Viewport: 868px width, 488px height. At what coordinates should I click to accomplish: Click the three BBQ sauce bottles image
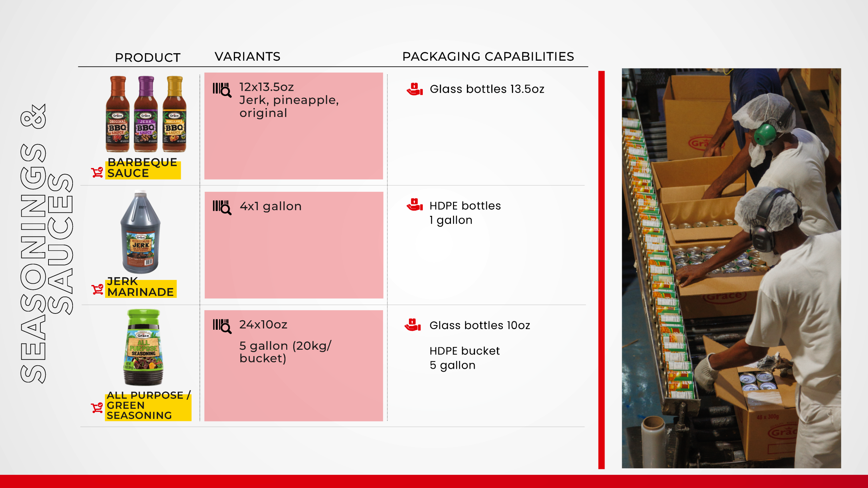tap(146, 114)
